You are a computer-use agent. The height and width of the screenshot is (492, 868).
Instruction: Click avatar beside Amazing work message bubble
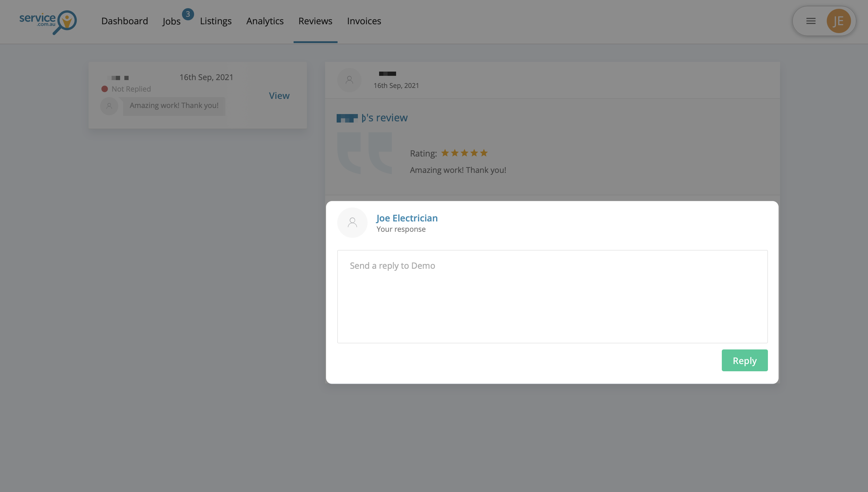109,106
